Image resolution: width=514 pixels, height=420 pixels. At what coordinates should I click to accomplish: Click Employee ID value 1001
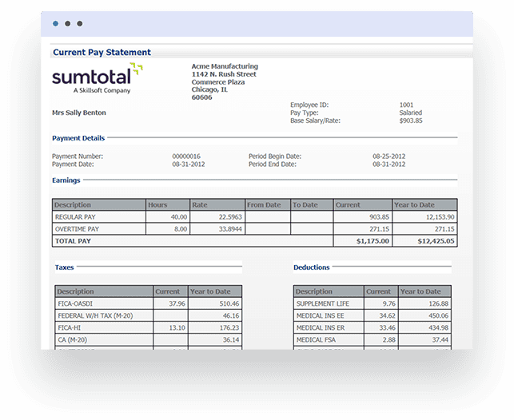coord(406,105)
